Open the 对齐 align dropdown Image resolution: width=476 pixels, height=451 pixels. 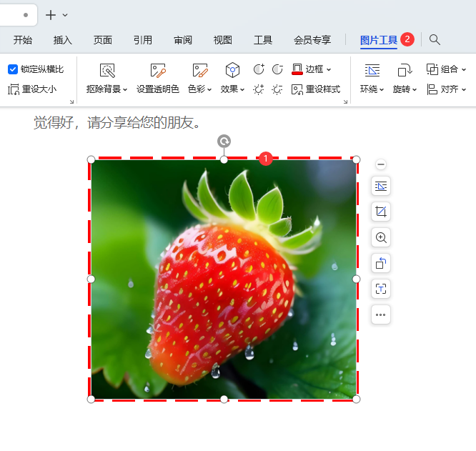tap(446, 89)
